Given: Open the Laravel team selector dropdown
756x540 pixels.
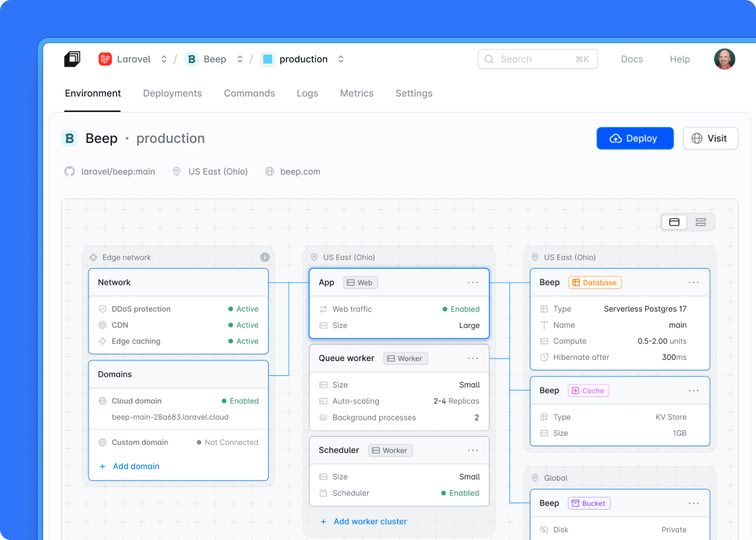Looking at the screenshot, I should coord(163,59).
